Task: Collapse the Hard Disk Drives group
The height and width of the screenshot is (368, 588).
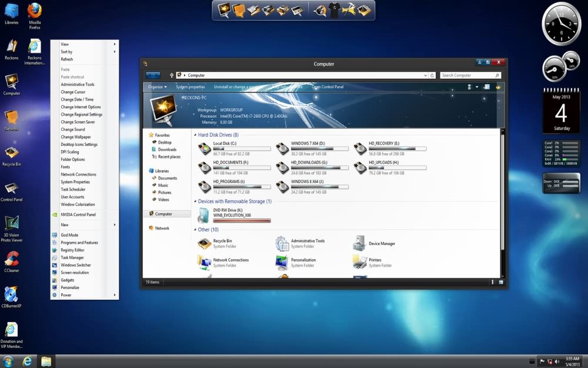Action: click(195, 135)
